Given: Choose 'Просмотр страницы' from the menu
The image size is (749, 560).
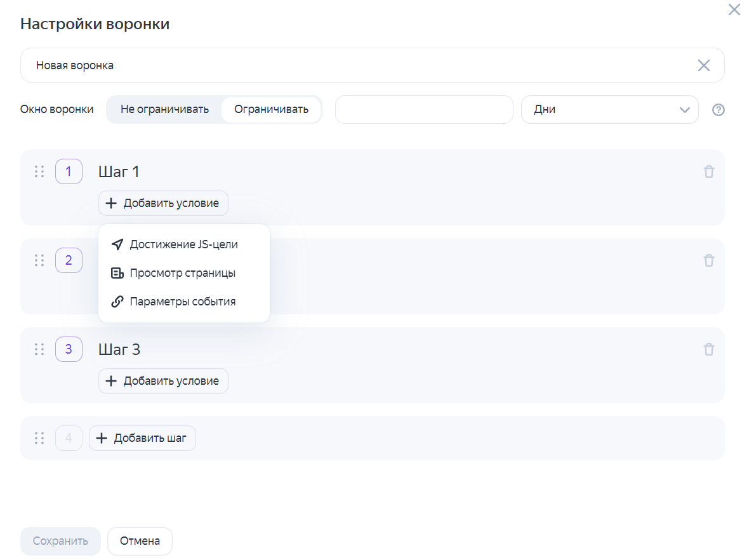Looking at the screenshot, I should [x=184, y=273].
